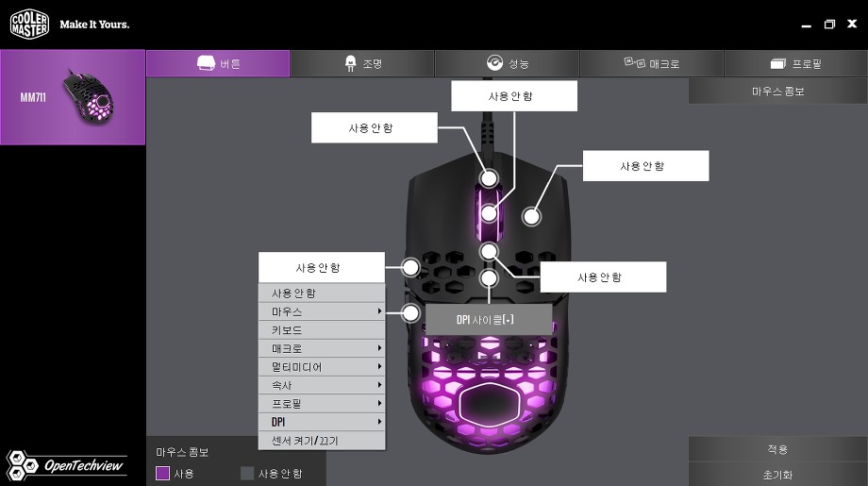868x486 pixels.
Task: Switch to the 버튼 tab
Action: [218, 63]
